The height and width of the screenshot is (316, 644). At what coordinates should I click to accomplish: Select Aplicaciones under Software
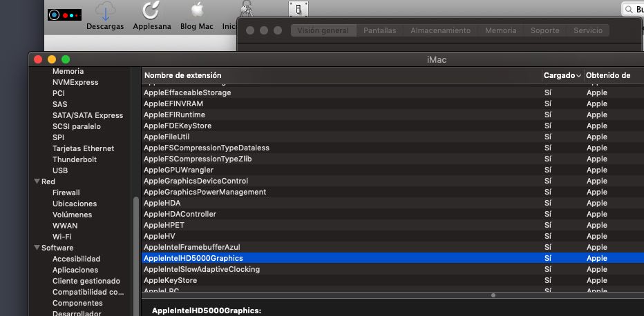pyautogui.click(x=75, y=270)
